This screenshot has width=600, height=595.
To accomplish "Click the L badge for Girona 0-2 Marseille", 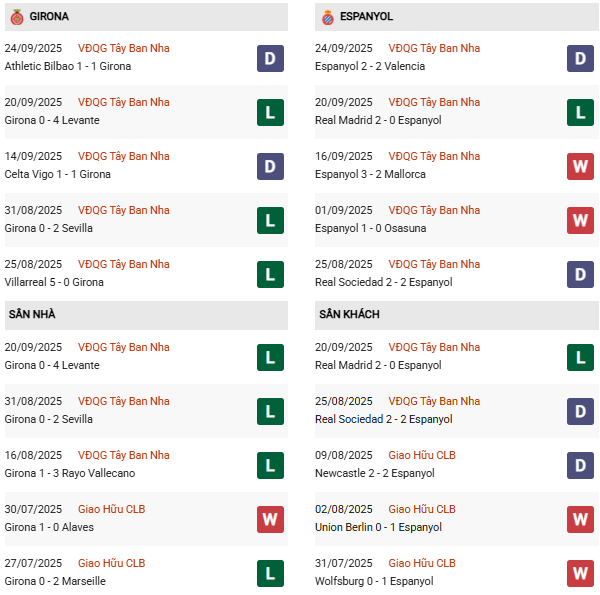I will pos(271,573).
